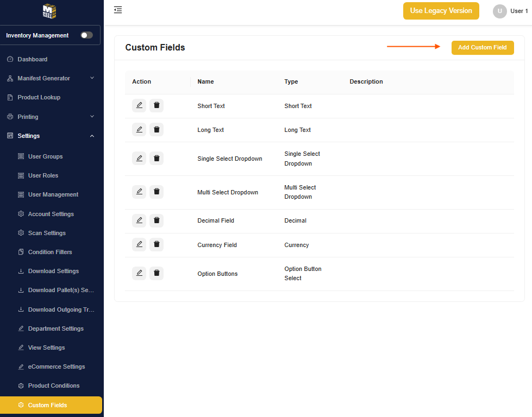Edit the Currency Field row
Image resolution: width=532 pixels, height=417 pixels.
tap(139, 244)
